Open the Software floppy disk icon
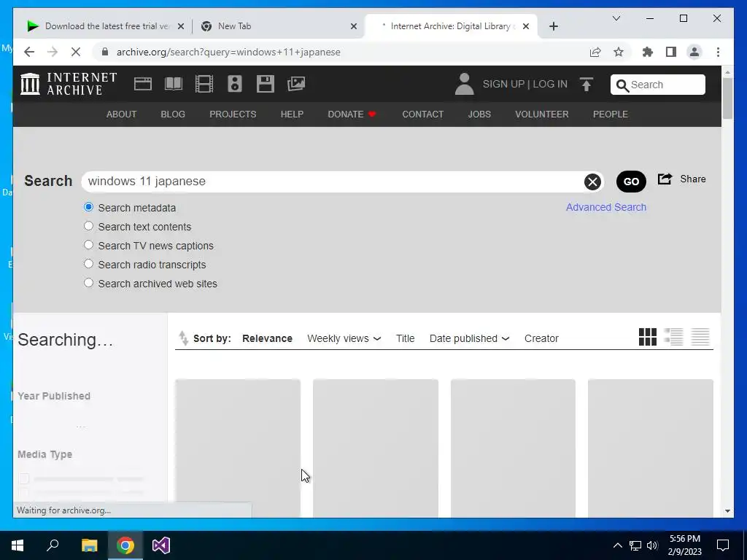The width and height of the screenshot is (747, 560). coord(266,84)
